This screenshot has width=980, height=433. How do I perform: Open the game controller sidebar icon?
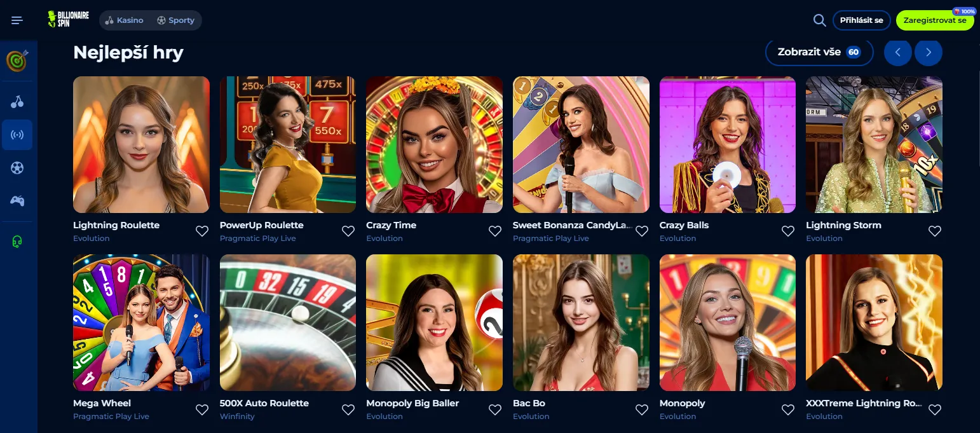(x=17, y=201)
